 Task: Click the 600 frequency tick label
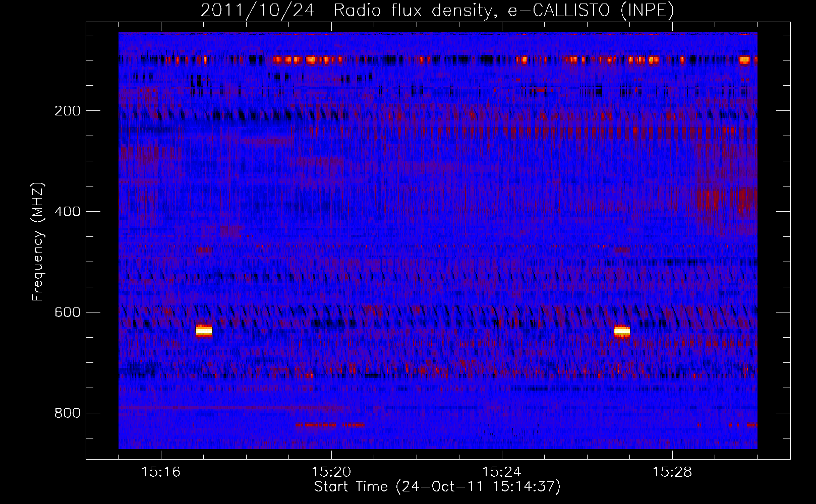coord(68,312)
